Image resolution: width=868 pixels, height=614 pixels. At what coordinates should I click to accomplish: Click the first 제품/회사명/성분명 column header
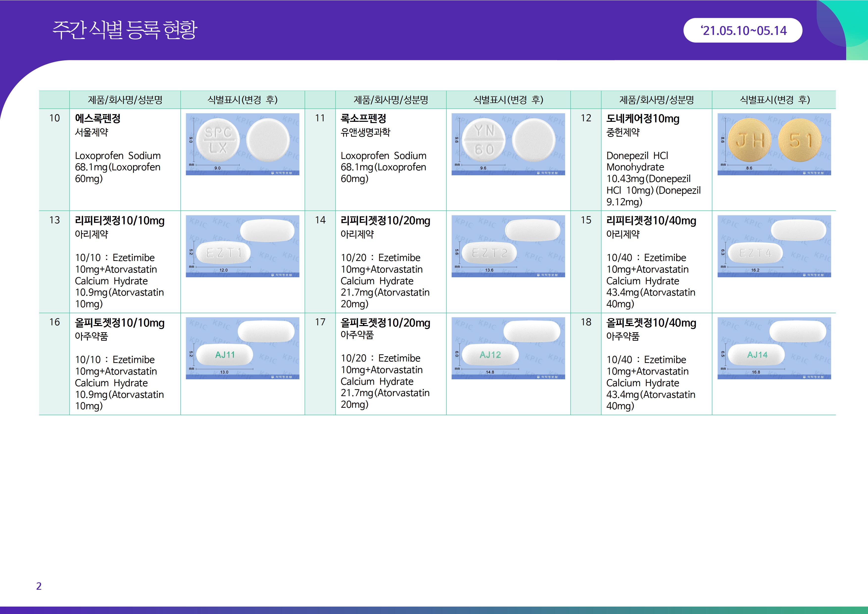125,100
